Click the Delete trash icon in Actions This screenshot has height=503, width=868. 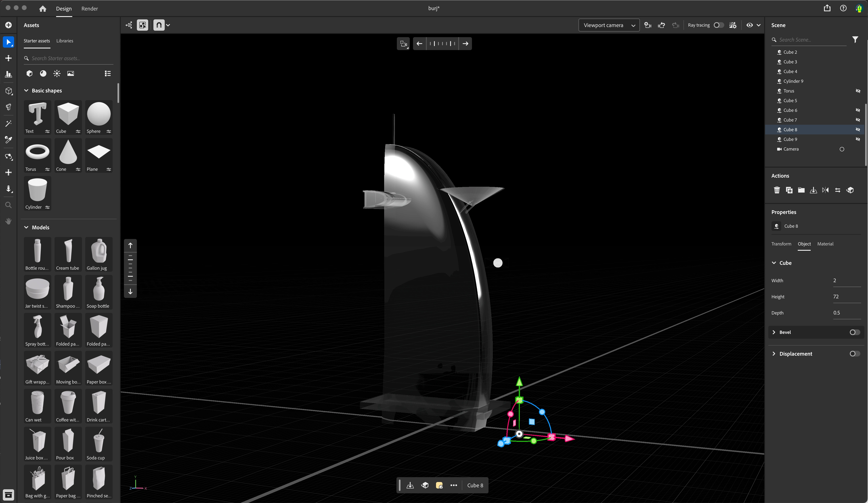click(777, 190)
